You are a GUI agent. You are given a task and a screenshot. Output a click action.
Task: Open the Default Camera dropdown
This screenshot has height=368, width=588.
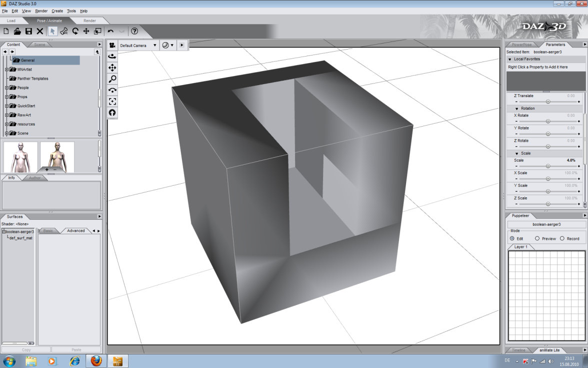(x=138, y=46)
